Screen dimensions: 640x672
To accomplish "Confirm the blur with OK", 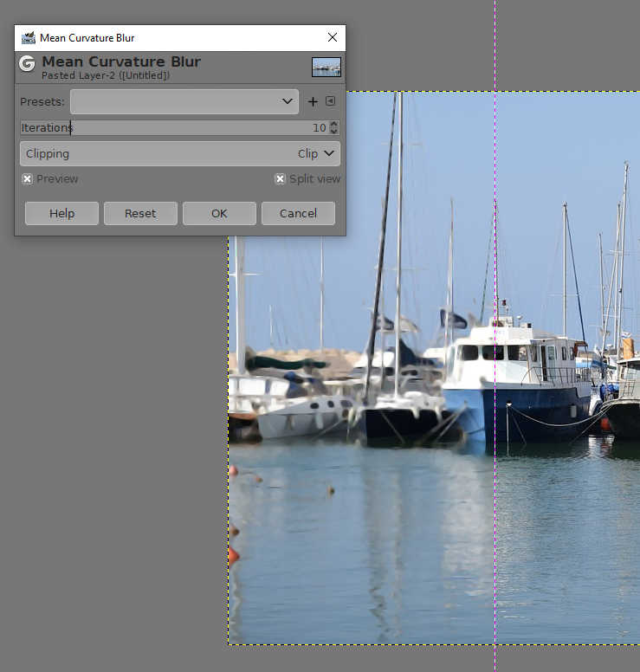I will point(219,213).
